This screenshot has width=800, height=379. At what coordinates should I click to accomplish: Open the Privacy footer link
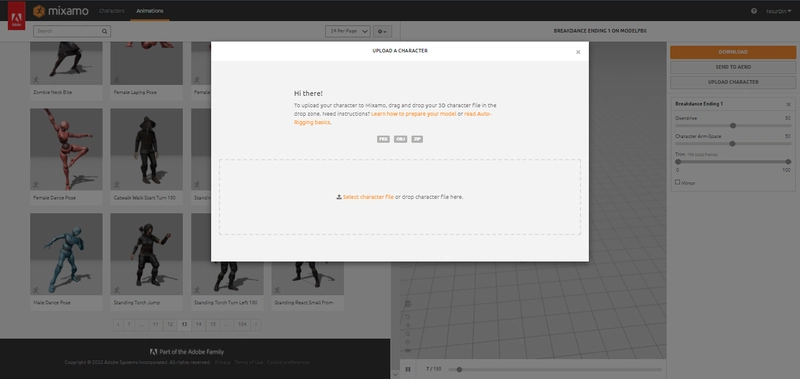click(x=222, y=363)
